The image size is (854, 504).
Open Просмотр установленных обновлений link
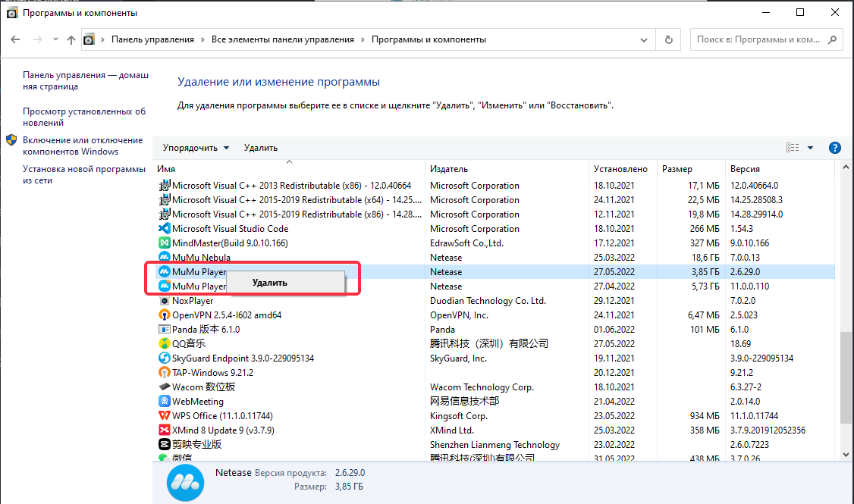[x=84, y=117]
